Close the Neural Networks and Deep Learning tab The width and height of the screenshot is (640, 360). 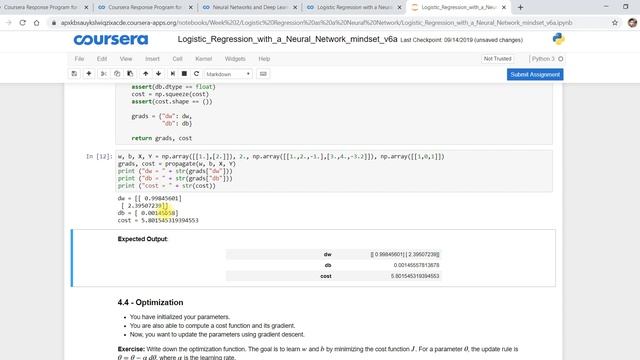(x=295, y=7)
